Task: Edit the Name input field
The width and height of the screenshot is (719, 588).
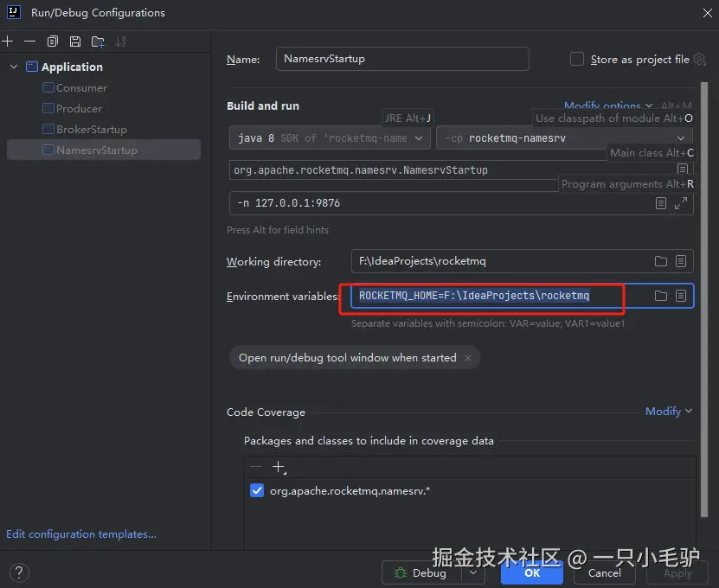Action: [402, 59]
